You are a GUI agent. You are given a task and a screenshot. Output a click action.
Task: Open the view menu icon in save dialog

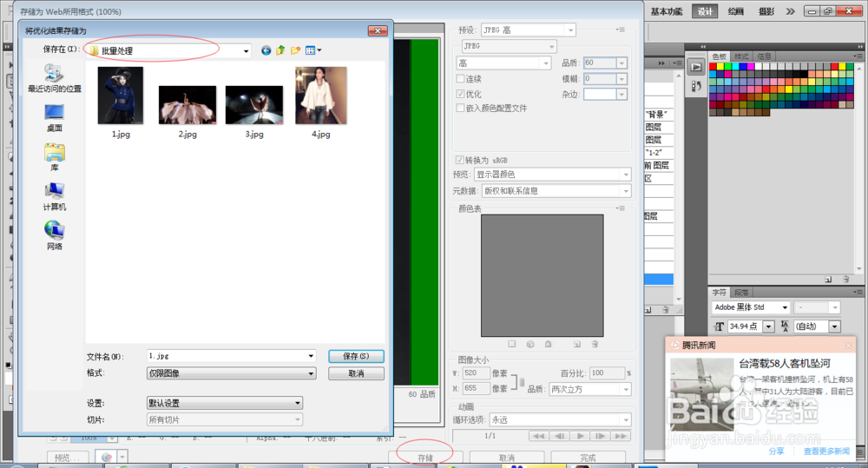pyautogui.click(x=313, y=50)
